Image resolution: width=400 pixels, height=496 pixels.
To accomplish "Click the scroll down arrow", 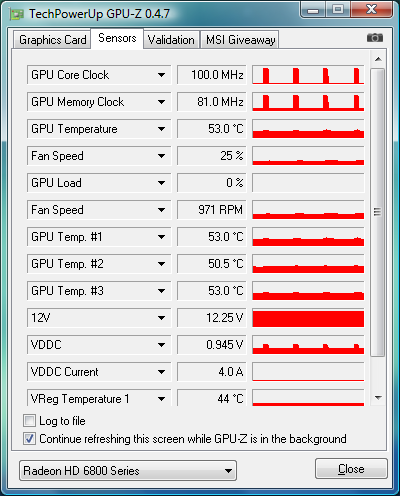I will pyautogui.click(x=378, y=397).
